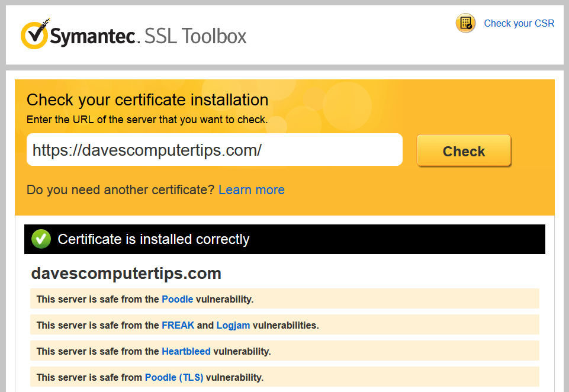The image size is (569, 392).
Task: Click the CSR certificate icon
Action: [x=465, y=23]
